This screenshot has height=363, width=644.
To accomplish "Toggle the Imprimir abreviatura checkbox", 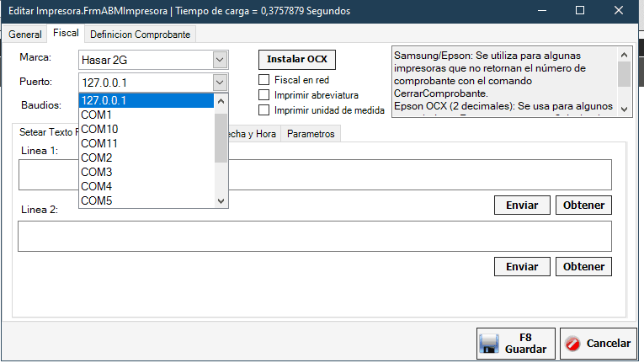I will 264,94.
